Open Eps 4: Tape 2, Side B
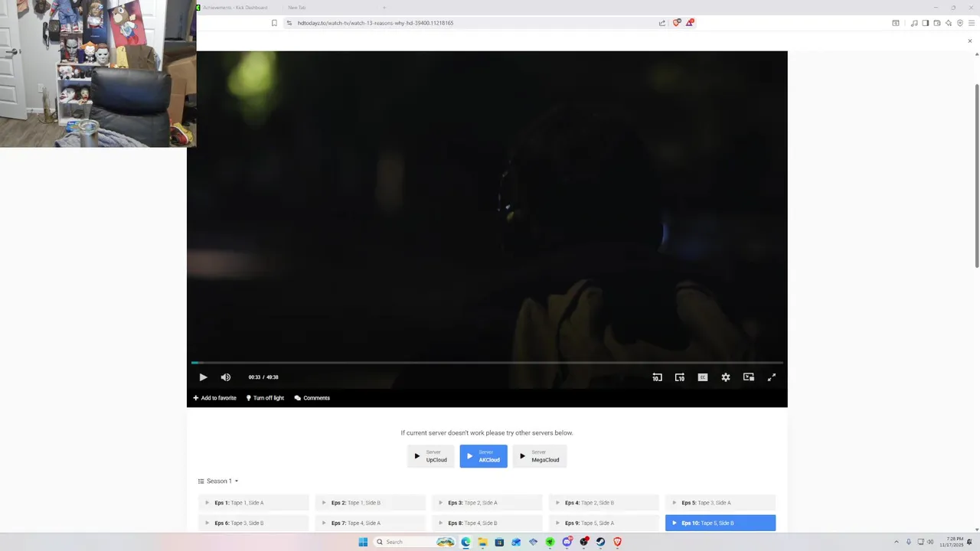 pyautogui.click(x=604, y=503)
